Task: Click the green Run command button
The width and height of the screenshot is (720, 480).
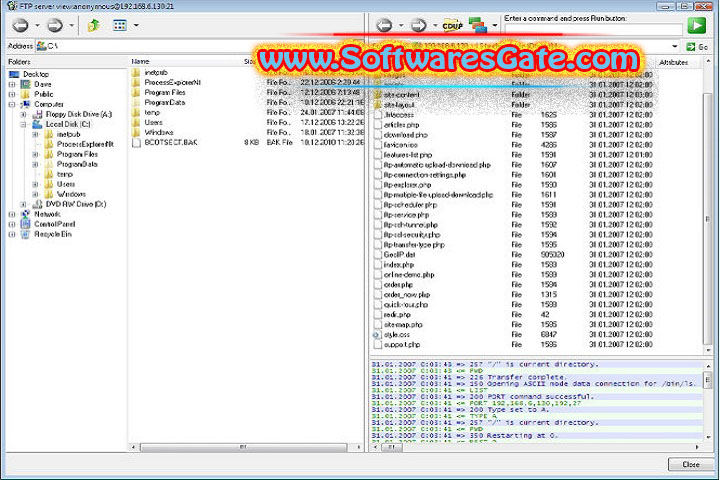Action: click(697, 25)
